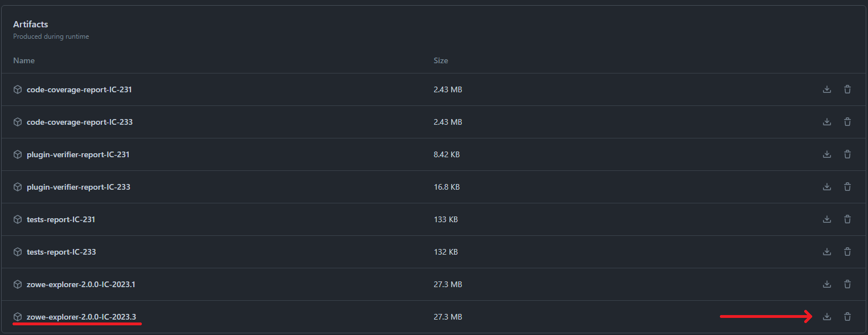Click the download icon for code-coverage-report-IC-231
Screen dimensions: 868x335
coord(826,89)
